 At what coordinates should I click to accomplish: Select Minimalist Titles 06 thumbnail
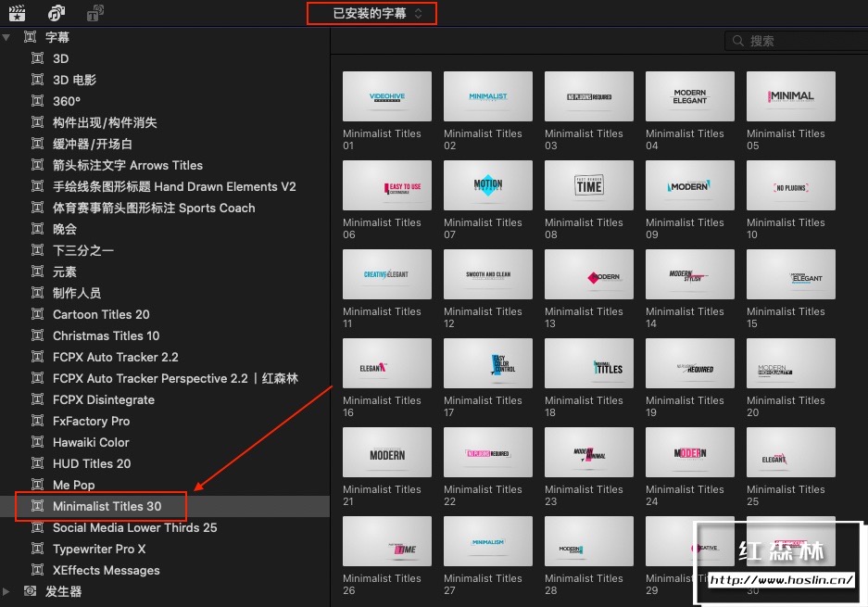[387, 185]
